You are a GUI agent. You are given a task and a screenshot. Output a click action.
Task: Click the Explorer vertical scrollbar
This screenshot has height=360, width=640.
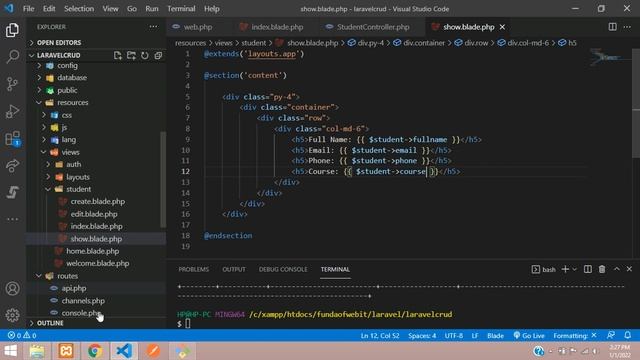(x=163, y=180)
